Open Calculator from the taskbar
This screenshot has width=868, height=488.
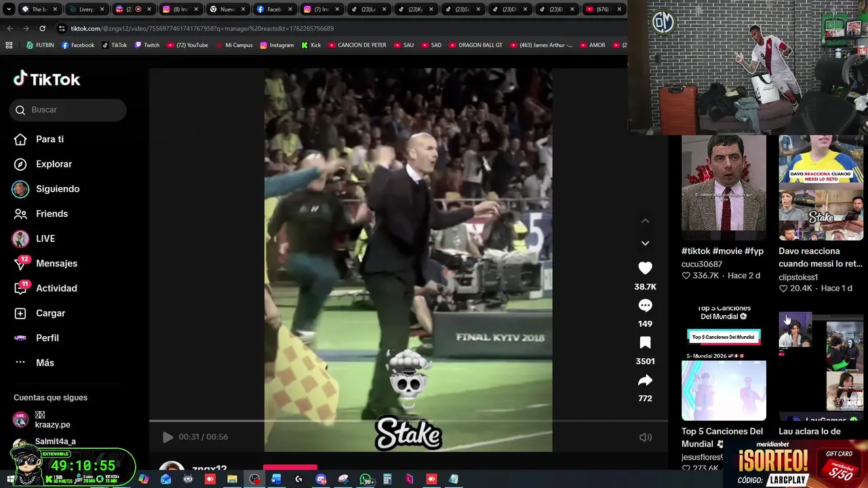(x=387, y=479)
